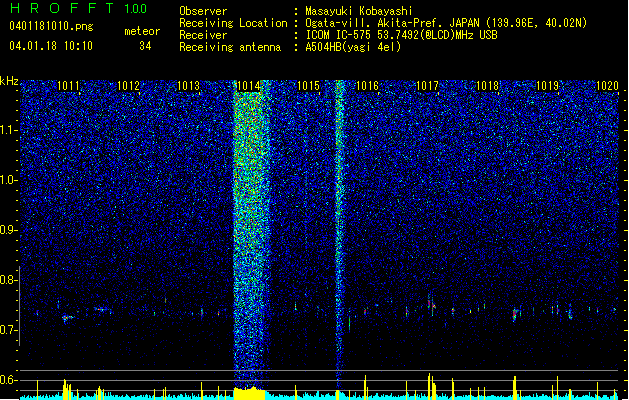The image size is (629, 400).
Task: Click the Observer label
Action: pos(203,11)
